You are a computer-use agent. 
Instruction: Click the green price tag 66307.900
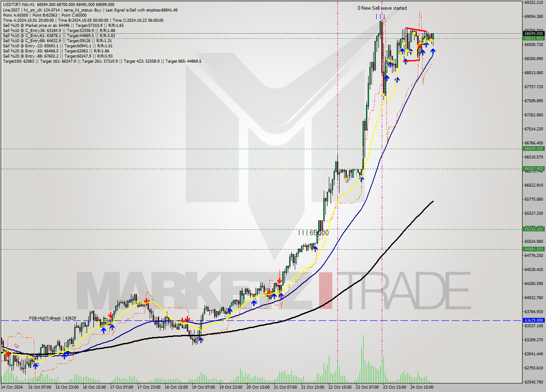(x=534, y=168)
